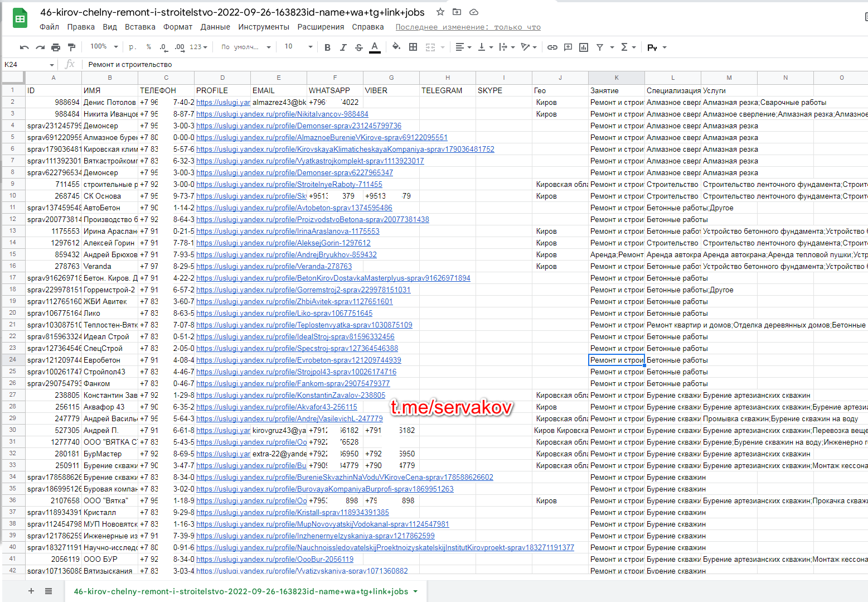Viewport: 868px width, 602px height.
Task: Toggle strikethrough formatting
Action: (x=359, y=47)
